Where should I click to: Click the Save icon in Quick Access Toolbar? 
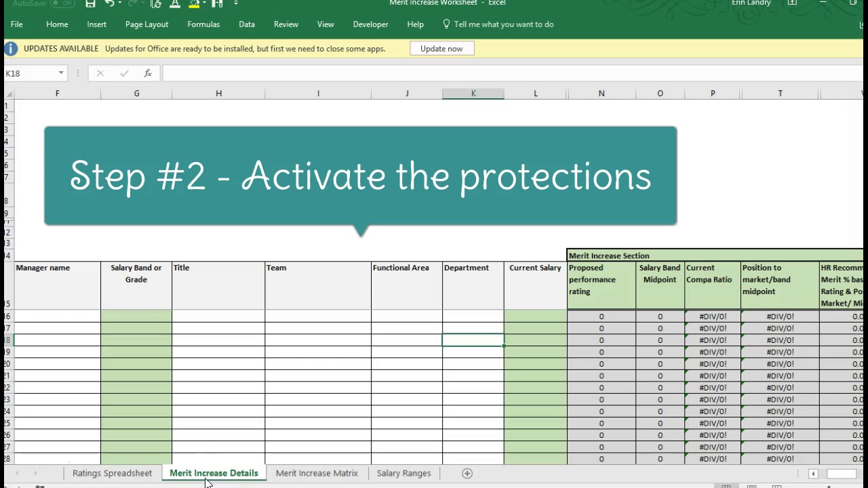click(x=90, y=3)
